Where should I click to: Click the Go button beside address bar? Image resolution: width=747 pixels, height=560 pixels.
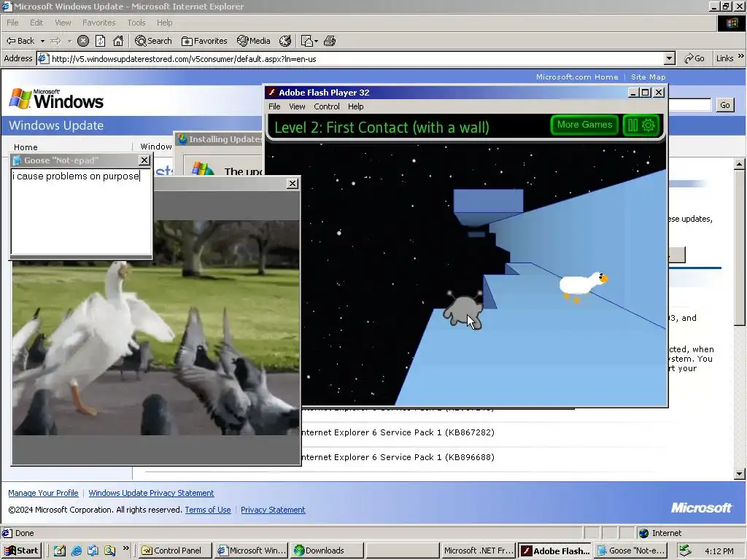[694, 58]
